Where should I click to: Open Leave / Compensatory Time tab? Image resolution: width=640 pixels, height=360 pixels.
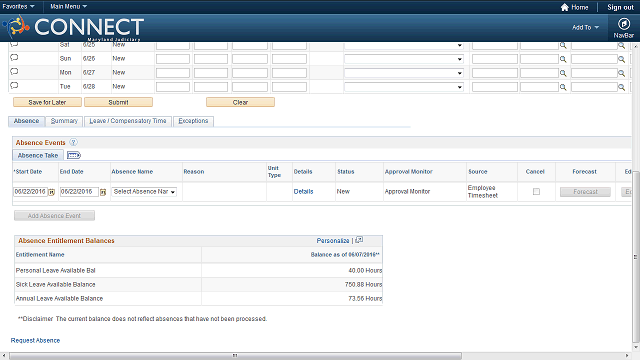point(128,121)
